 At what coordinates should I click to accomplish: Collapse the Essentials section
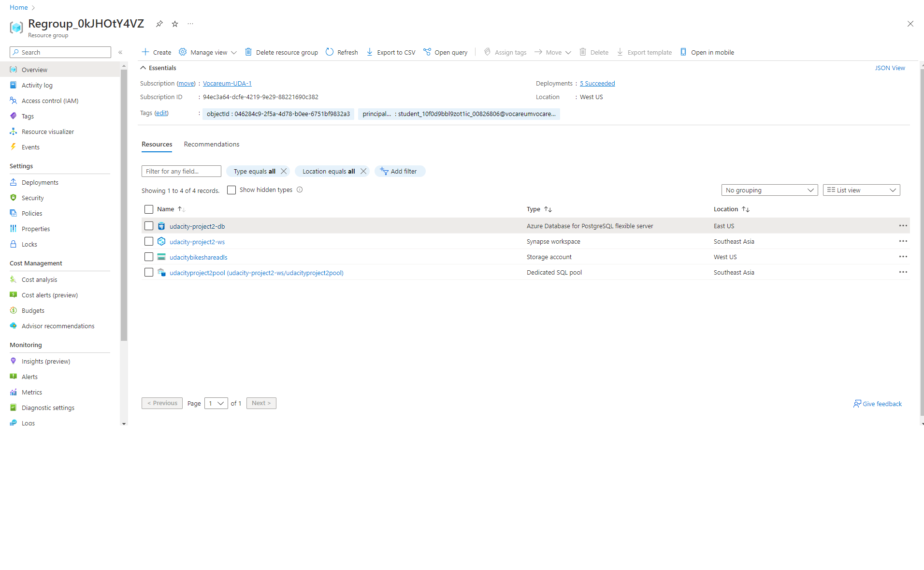[x=158, y=68]
